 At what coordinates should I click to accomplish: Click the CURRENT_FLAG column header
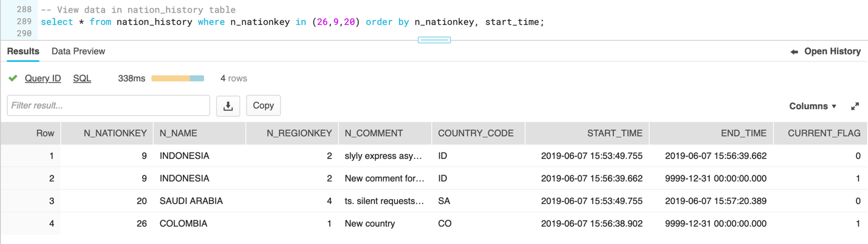pos(824,134)
